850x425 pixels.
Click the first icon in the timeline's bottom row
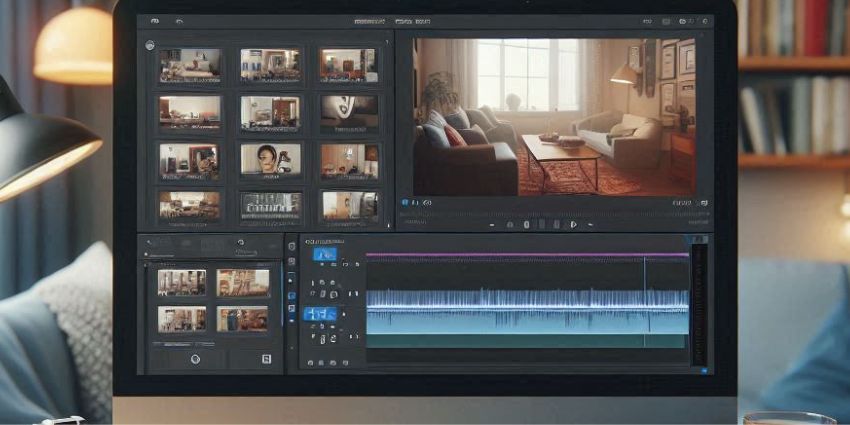(x=310, y=363)
